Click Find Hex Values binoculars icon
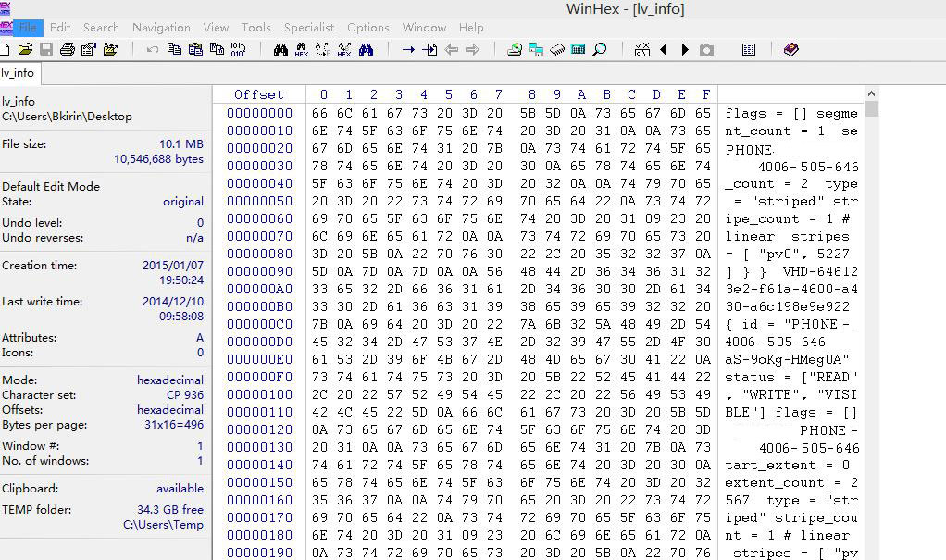 pos(302,49)
